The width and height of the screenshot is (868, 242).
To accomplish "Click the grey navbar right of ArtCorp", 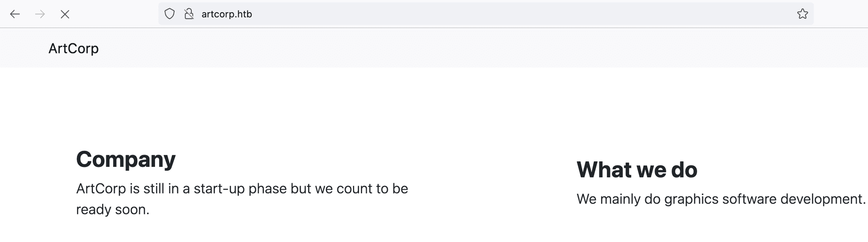I will (452, 48).
